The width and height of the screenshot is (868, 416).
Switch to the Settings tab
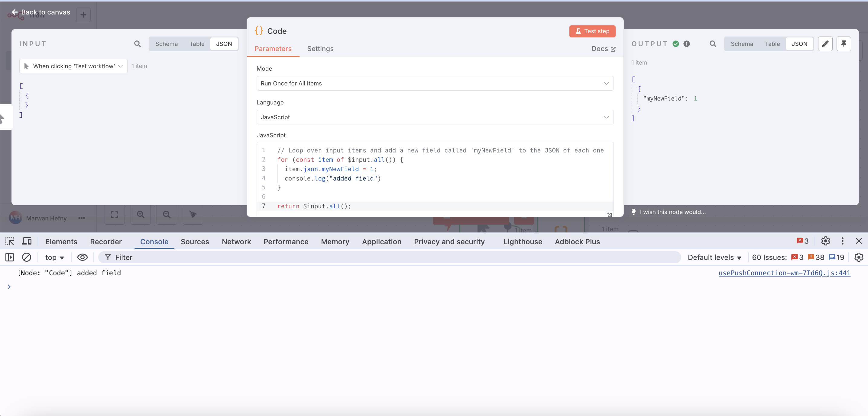click(x=320, y=49)
